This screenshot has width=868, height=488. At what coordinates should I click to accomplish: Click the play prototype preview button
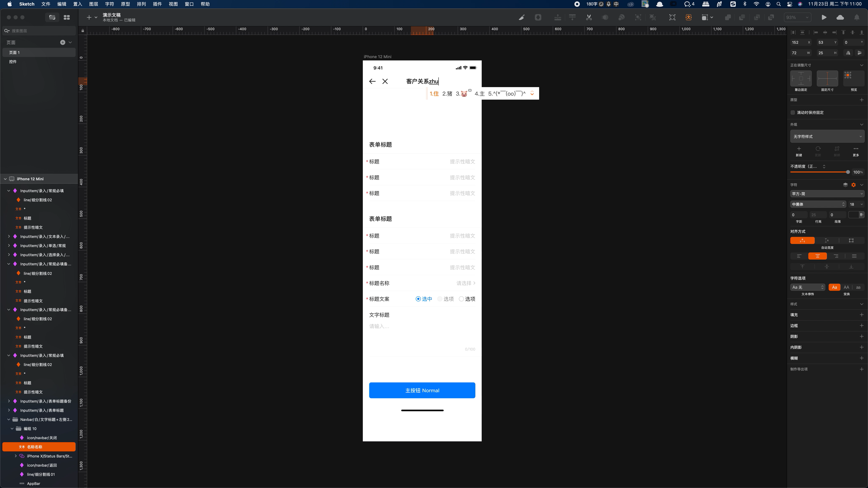(824, 17)
